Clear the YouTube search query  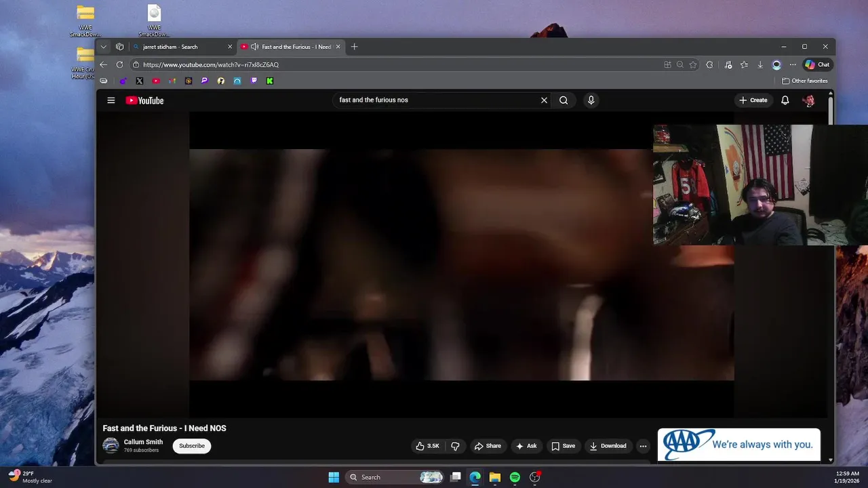544,100
